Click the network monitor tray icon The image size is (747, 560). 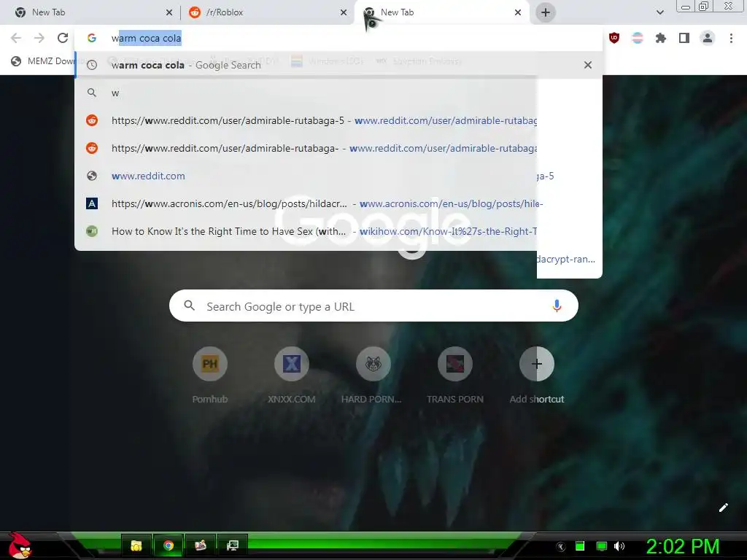[x=602, y=546]
